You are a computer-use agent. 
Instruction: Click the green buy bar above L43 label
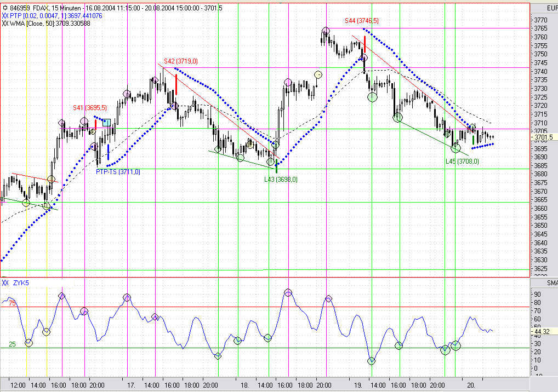(276, 166)
